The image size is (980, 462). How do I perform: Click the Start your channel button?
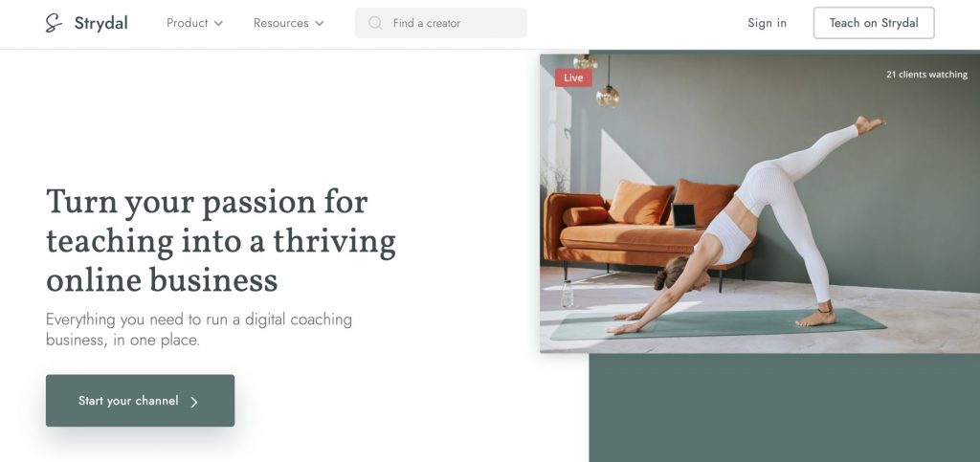click(x=140, y=401)
